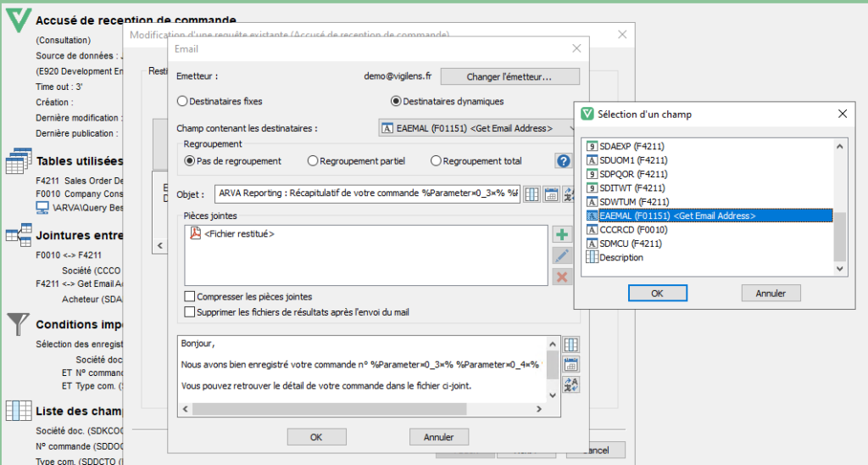
Task: Check Supprimer les fichiers de résultats option
Action: [x=190, y=312]
